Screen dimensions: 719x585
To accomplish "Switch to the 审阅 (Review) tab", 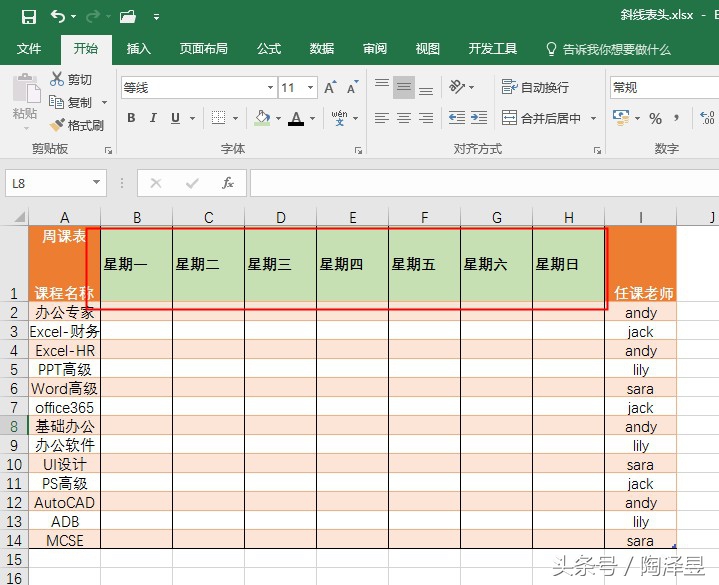I will [x=375, y=49].
